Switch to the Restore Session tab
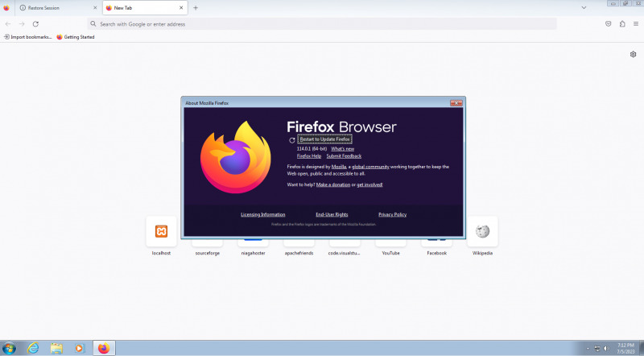The width and height of the screenshot is (644, 356). [x=57, y=8]
